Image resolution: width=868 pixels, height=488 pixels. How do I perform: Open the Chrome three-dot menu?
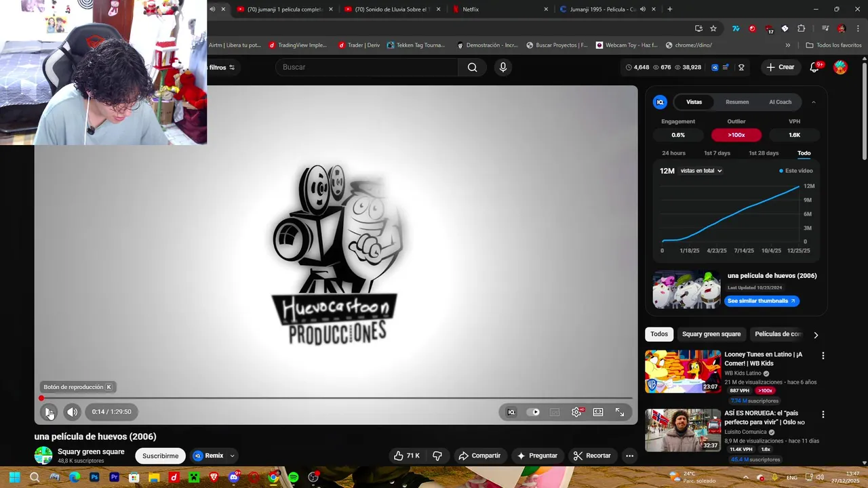(x=858, y=28)
